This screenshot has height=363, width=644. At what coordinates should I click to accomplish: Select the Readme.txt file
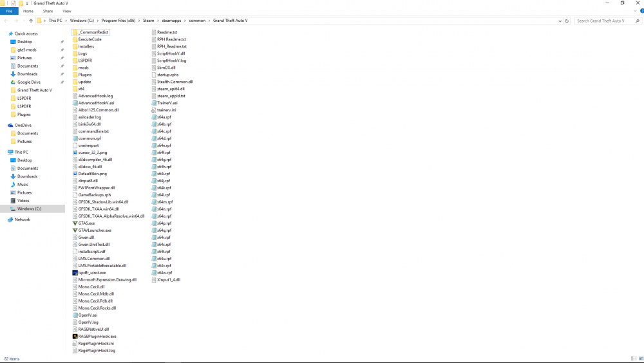click(167, 32)
